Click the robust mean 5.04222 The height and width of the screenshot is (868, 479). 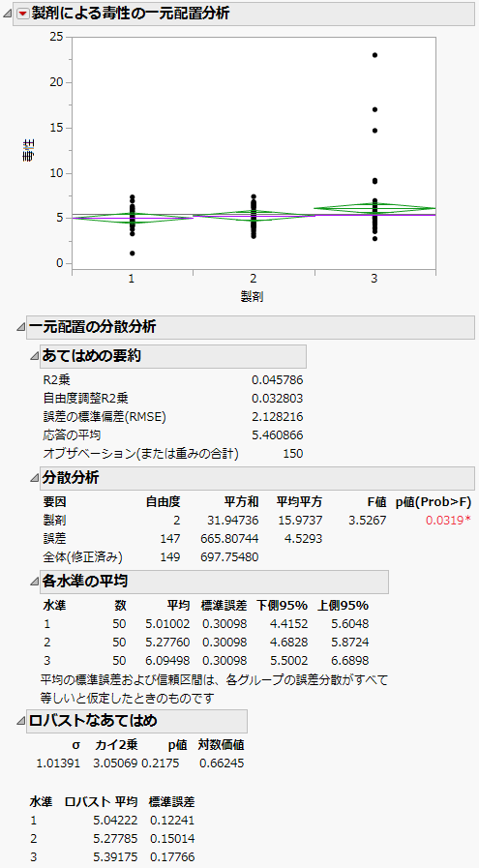point(116,820)
